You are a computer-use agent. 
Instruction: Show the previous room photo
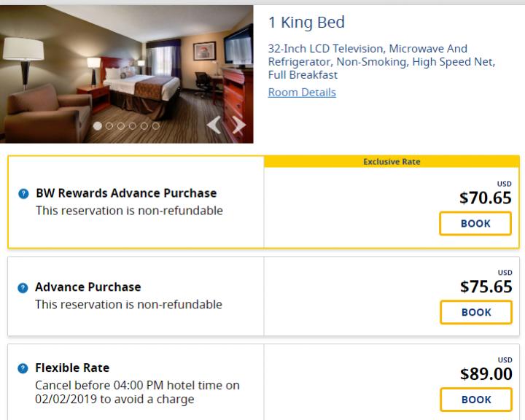[214, 125]
